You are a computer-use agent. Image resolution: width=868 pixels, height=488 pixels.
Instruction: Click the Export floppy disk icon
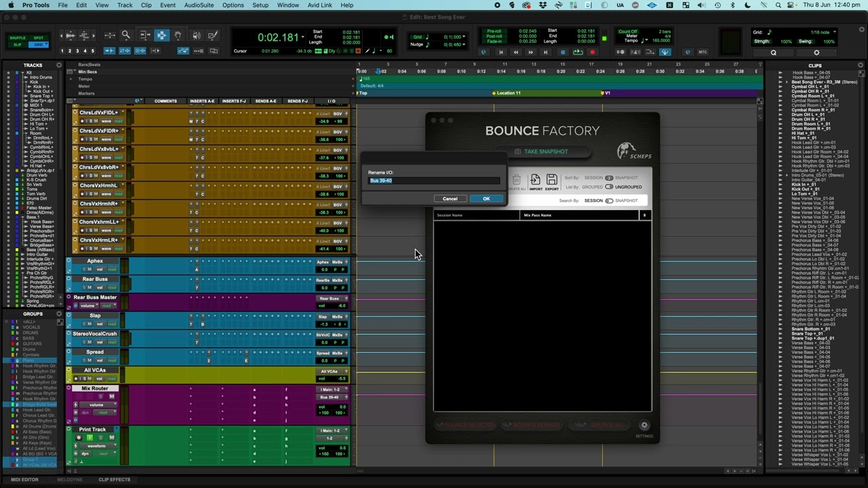pos(551,181)
